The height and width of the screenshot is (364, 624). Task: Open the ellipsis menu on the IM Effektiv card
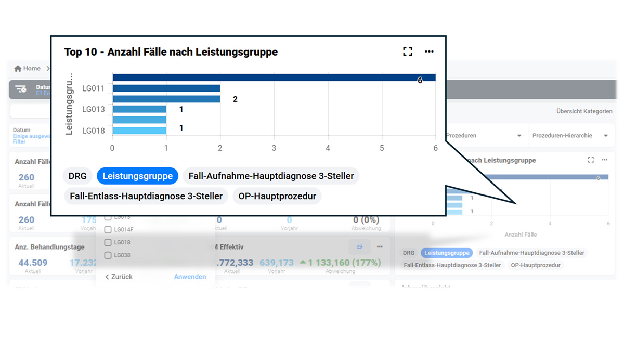click(379, 246)
